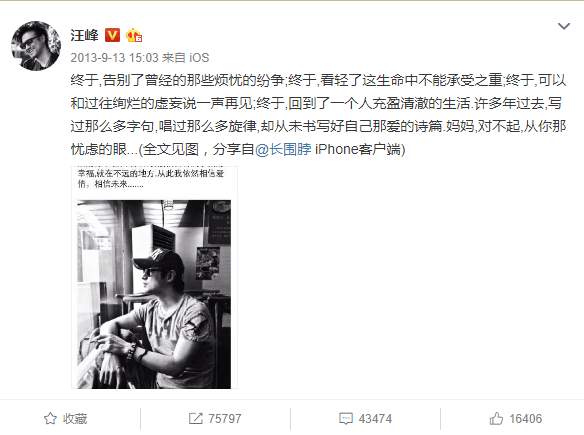The height and width of the screenshot is (435, 584).
Task: Open the @长围脖 mention link
Action: [283, 149]
